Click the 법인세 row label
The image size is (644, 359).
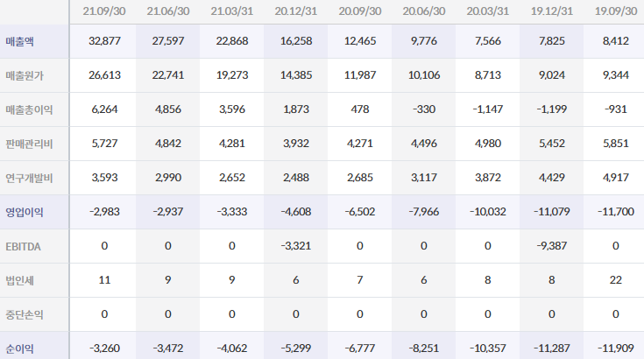click(x=19, y=281)
